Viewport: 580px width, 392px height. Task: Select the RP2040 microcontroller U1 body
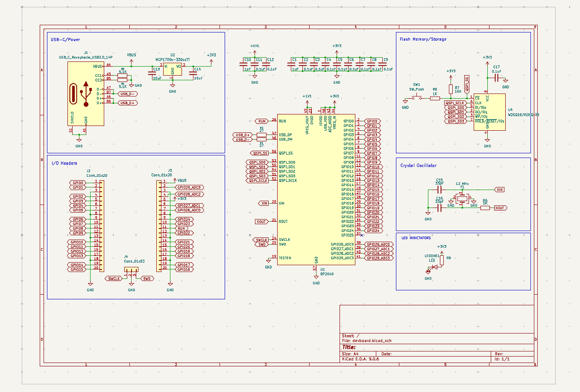316,190
